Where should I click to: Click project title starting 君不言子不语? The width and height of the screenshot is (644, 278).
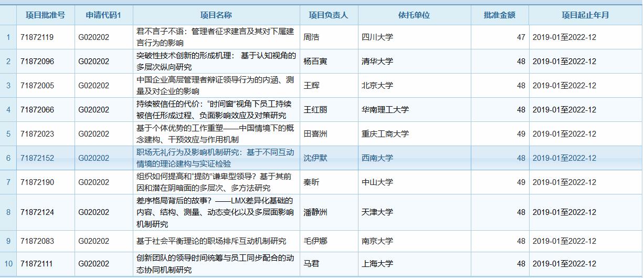215,37
